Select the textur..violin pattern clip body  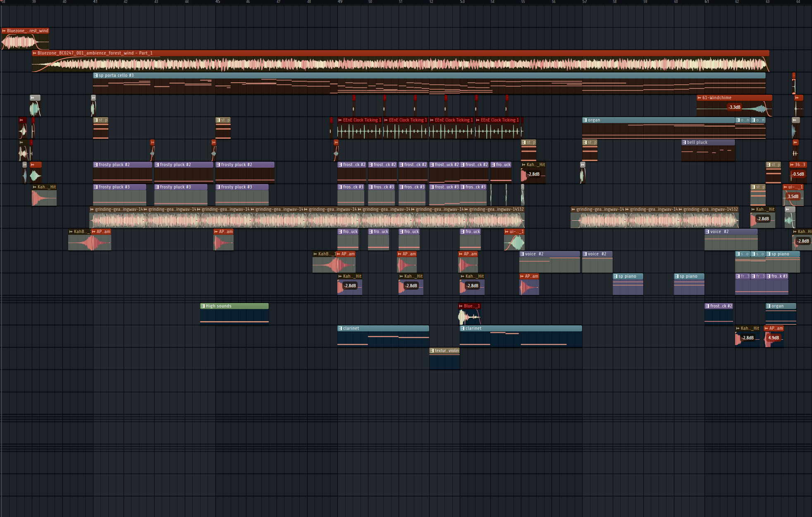coord(444,362)
